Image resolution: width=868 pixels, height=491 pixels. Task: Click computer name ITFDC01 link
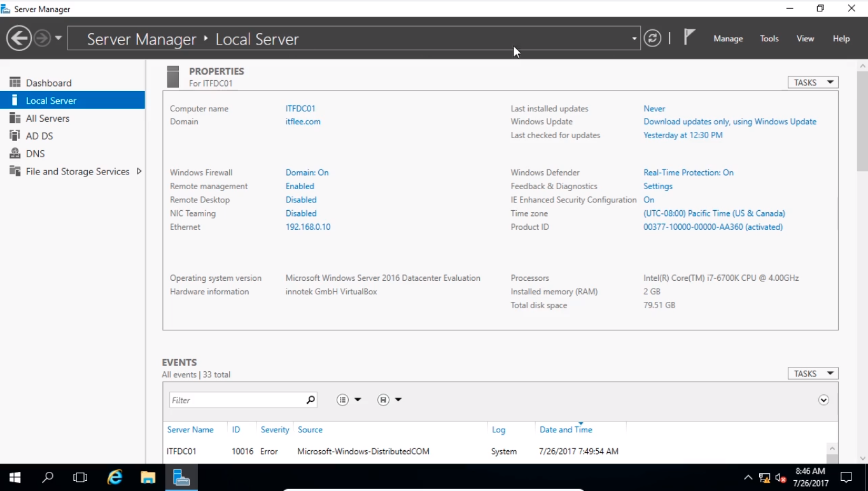coord(300,109)
